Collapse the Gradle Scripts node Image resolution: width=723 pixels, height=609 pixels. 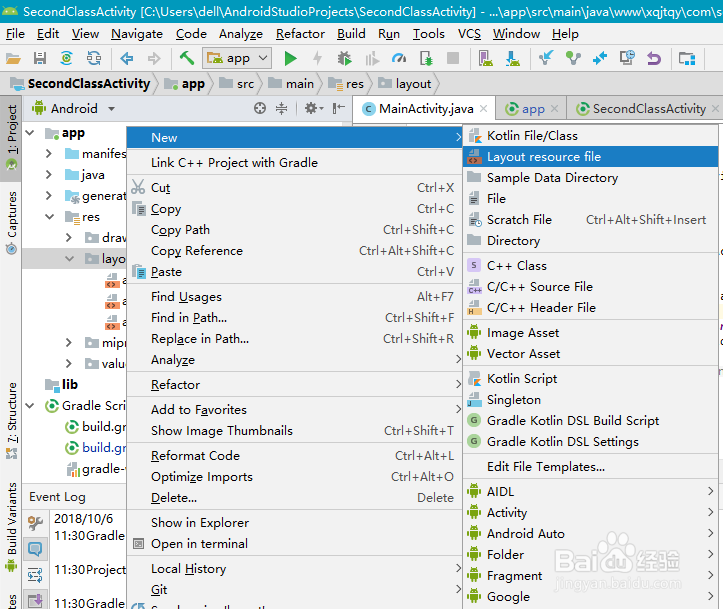point(30,406)
